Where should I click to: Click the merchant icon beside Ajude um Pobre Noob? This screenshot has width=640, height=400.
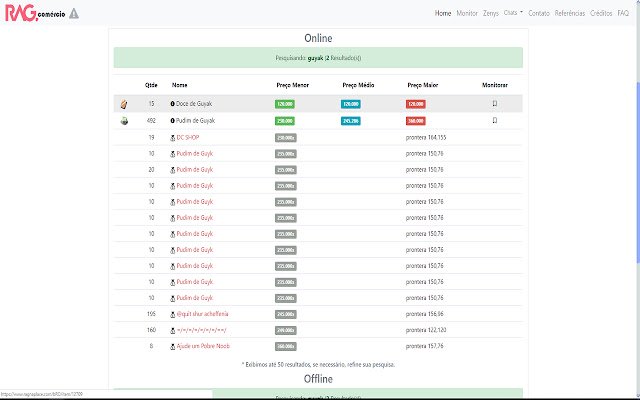click(x=173, y=347)
